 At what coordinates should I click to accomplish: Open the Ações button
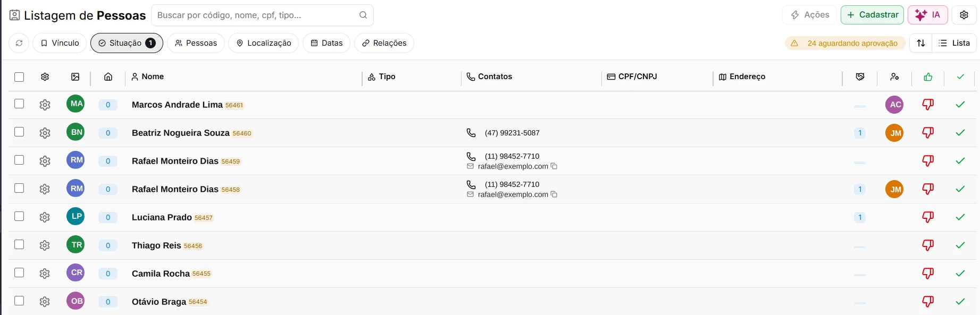[x=810, y=15]
